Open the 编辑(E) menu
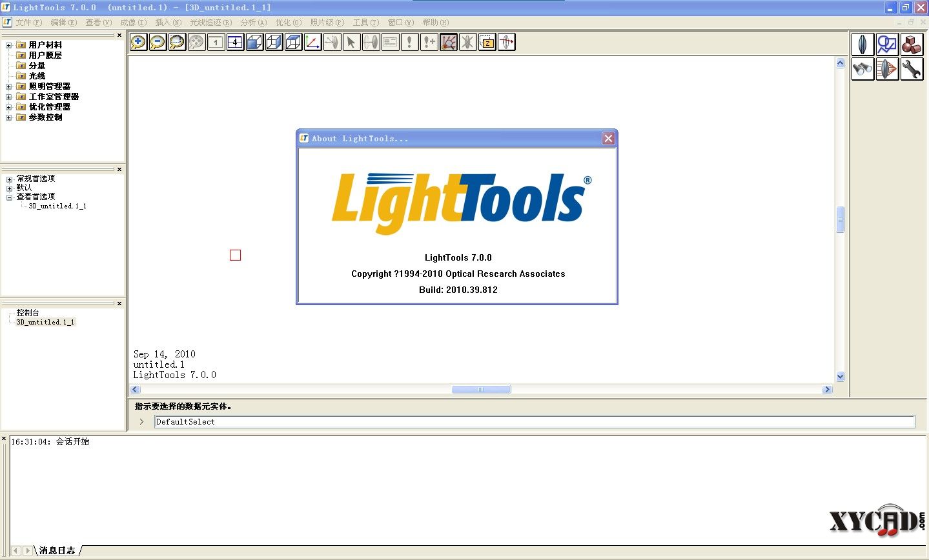929x560 pixels. click(63, 23)
